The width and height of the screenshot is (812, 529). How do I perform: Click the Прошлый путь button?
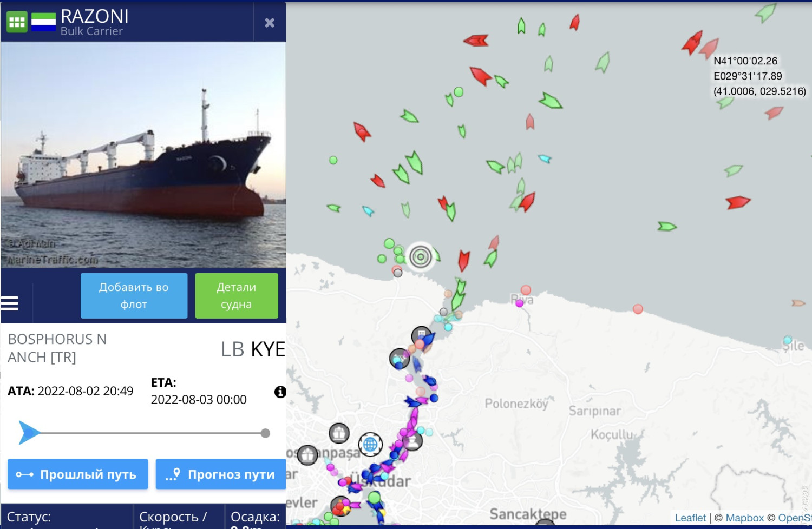coord(77,474)
